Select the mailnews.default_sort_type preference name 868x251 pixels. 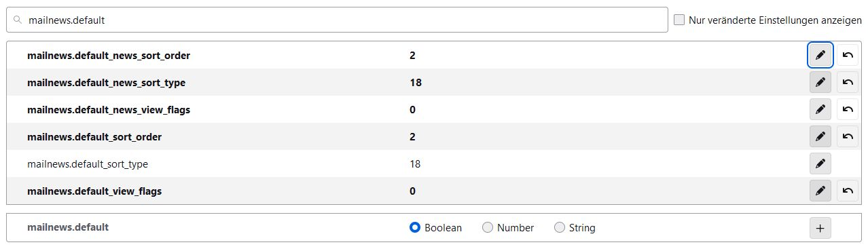tap(88, 164)
